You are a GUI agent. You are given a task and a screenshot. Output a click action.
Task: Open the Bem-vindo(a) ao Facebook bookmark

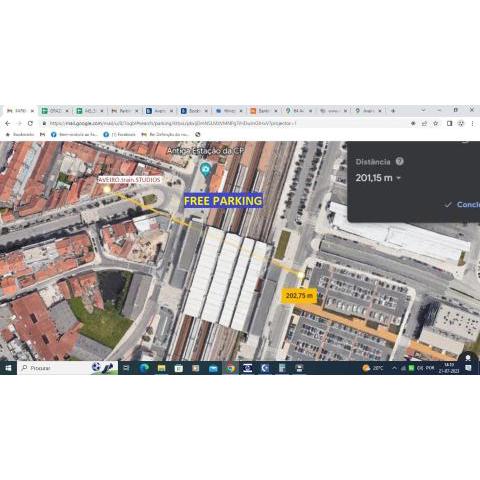pos(74,134)
